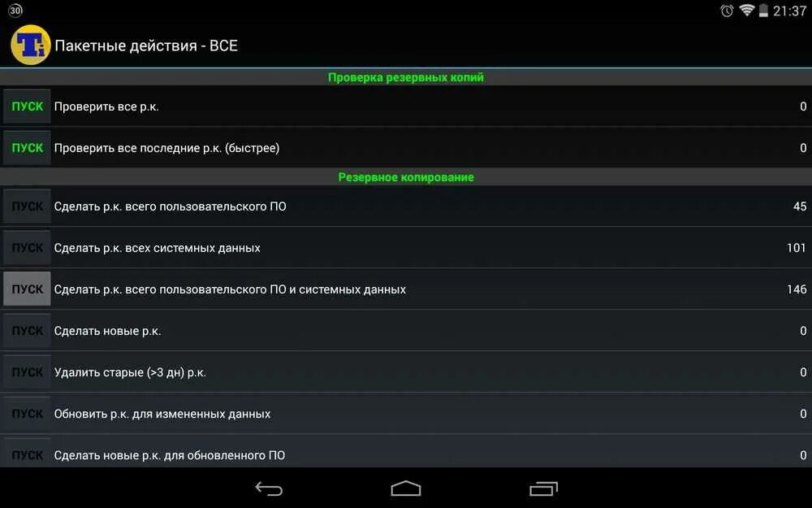Tap highlighted ПУСК for ПО и системных данных

tap(27, 289)
